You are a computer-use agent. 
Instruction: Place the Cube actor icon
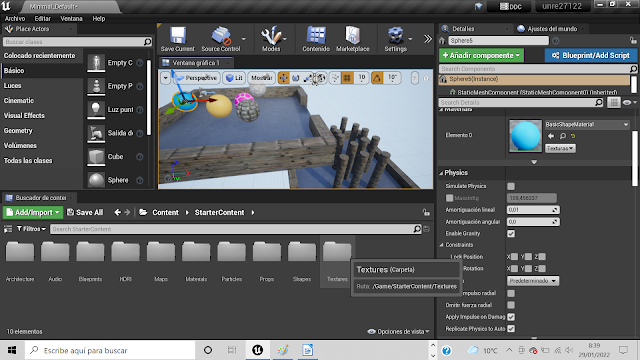tap(96, 157)
